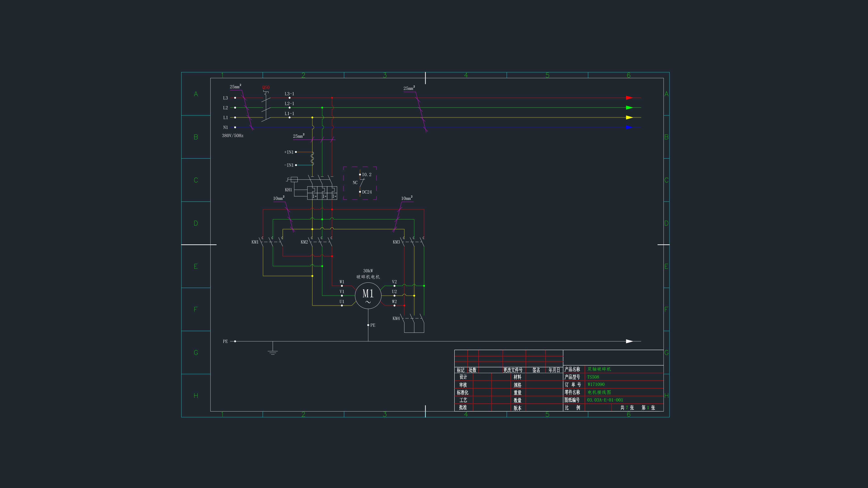Click the 标记 header cell

coord(461,370)
